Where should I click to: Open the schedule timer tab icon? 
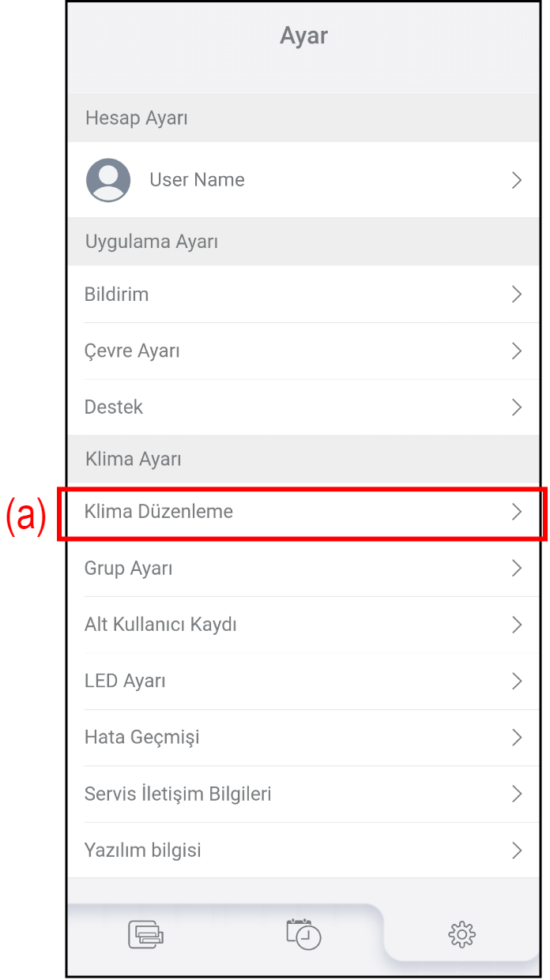point(303,933)
